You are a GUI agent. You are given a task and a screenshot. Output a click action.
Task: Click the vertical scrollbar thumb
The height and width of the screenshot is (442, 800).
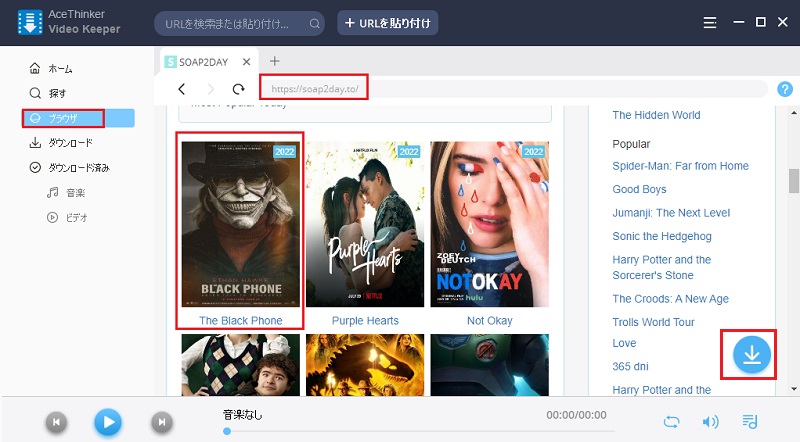click(x=794, y=181)
